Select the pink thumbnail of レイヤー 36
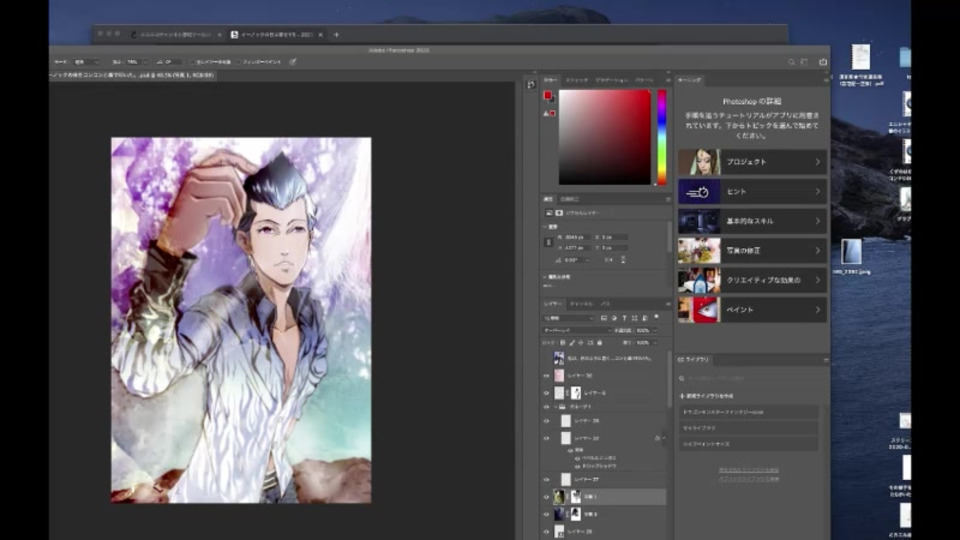 tap(559, 375)
